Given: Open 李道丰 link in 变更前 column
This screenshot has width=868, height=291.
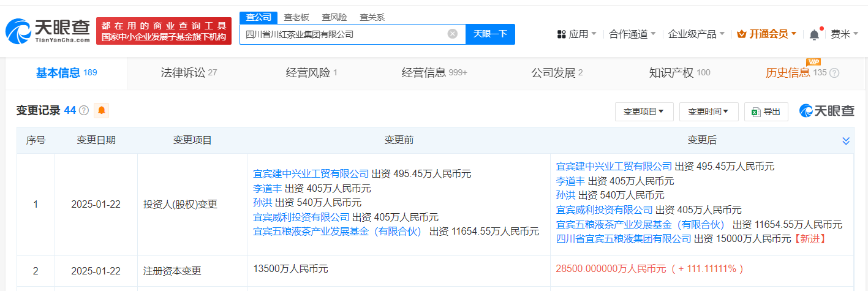Looking at the screenshot, I should (x=268, y=188).
